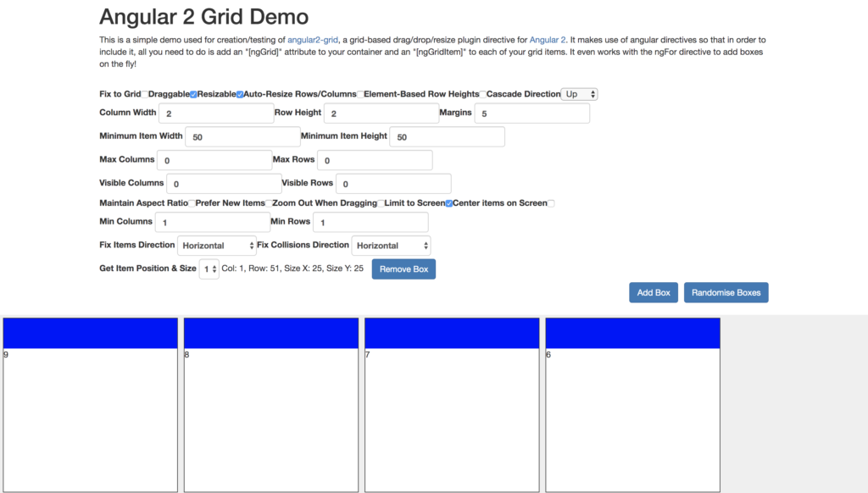Enable Maintain Aspect Ratio checkbox
The width and height of the screenshot is (868, 493).
192,203
